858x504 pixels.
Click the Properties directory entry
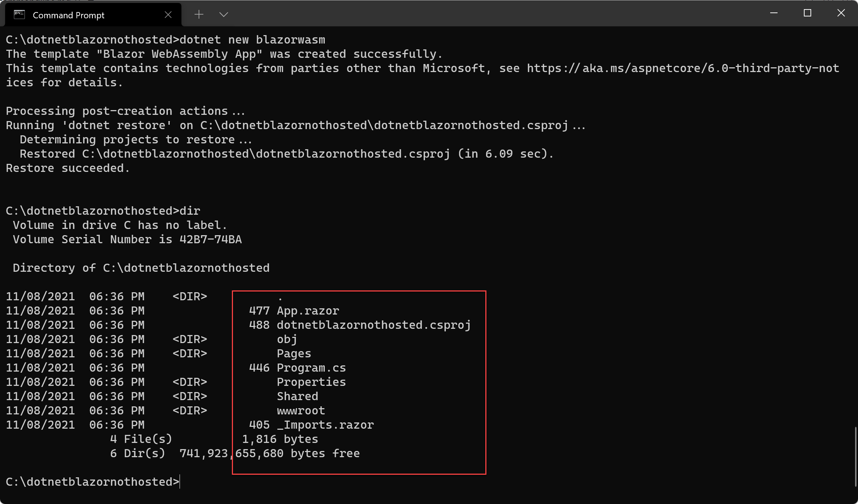pos(311,382)
